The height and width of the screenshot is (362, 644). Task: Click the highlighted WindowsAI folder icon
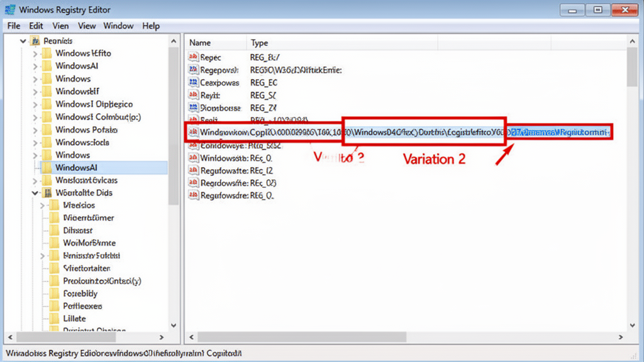[47, 167]
